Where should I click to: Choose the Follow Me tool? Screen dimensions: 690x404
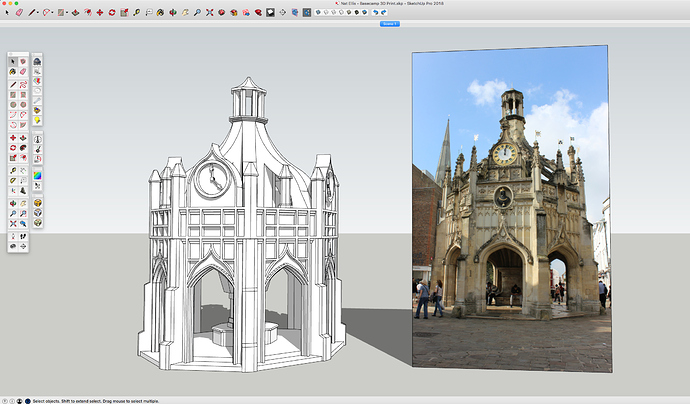24,148
